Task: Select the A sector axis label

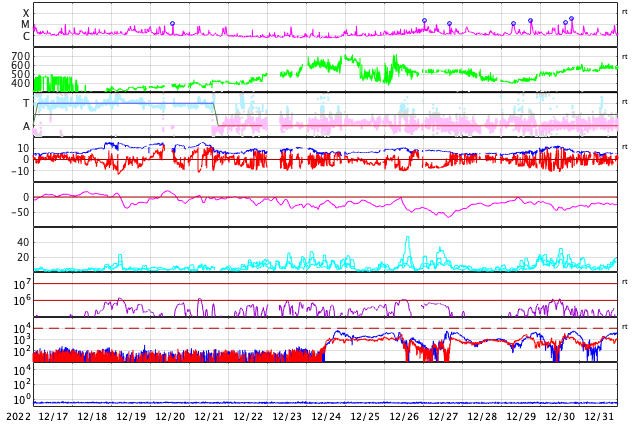Action: pyautogui.click(x=26, y=127)
